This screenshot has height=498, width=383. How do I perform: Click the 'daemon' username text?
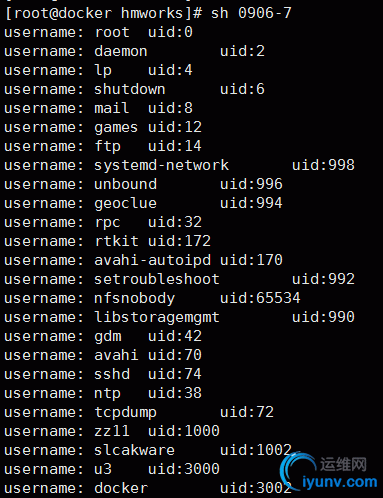point(121,51)
